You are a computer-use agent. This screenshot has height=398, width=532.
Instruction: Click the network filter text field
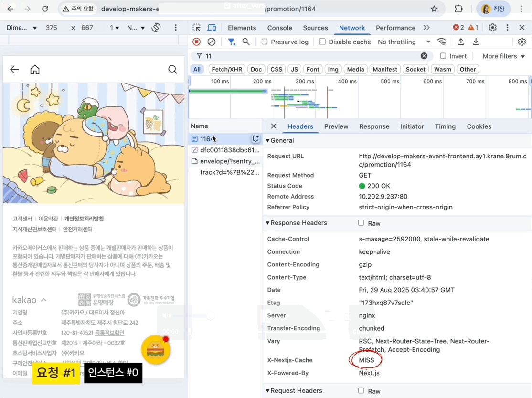point(312,56)
